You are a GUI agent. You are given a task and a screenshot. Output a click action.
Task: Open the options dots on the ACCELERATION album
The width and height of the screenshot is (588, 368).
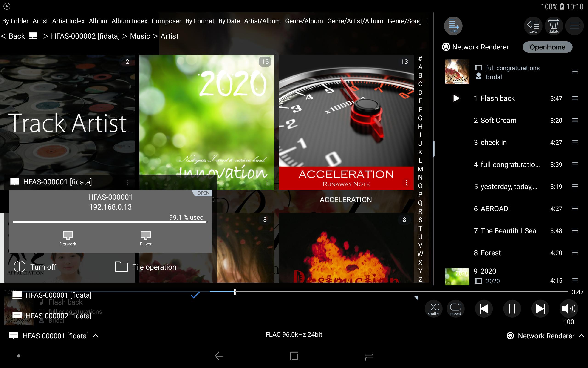pyautogui.click(x=406, y=183)
